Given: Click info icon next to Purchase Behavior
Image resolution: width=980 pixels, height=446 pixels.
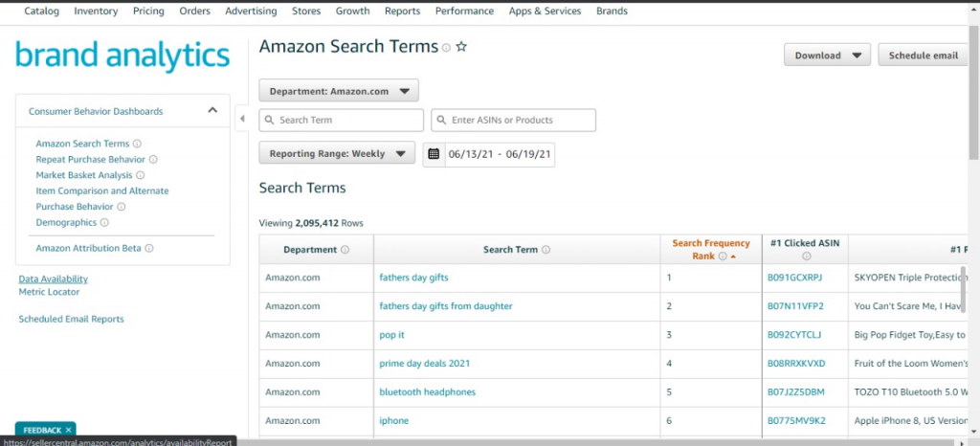Looking at the screenshot, I should tap(122, 207).
